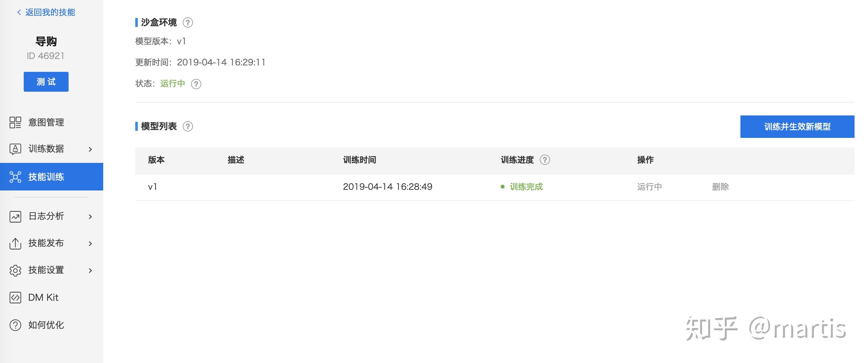Expand the 日志分析 submenu chevron
868x363 pixels.
(x=90, y=217)
